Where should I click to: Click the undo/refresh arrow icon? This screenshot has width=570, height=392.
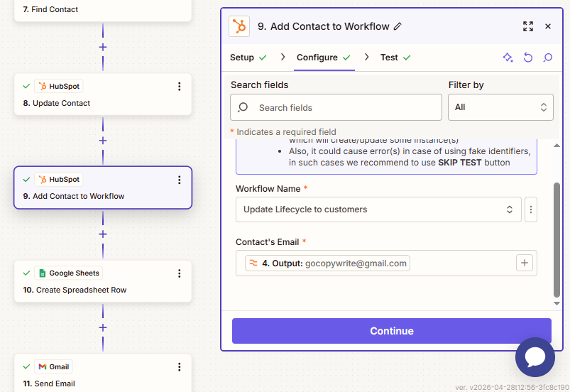coord(528,58)
